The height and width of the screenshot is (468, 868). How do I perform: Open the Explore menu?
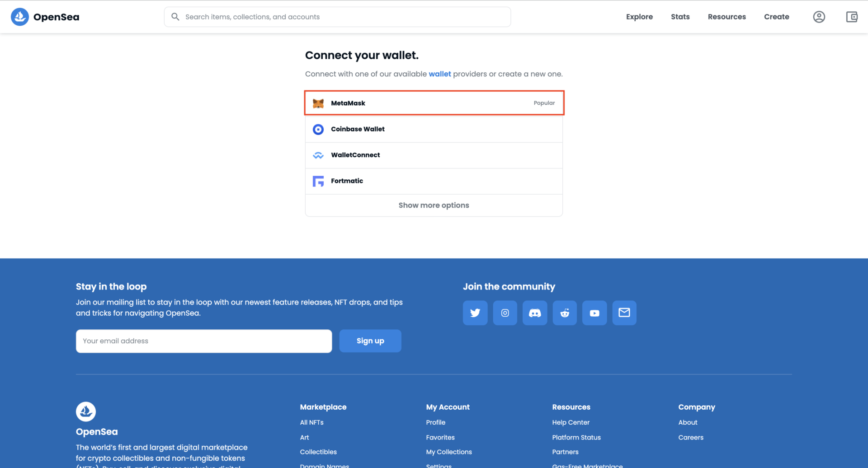point(639,17)
